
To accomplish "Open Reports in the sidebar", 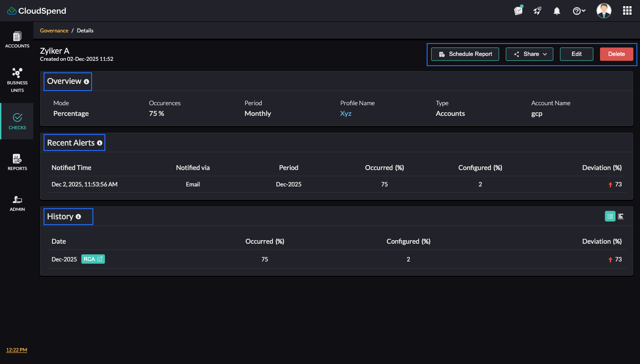I will (x=17, y=162).
